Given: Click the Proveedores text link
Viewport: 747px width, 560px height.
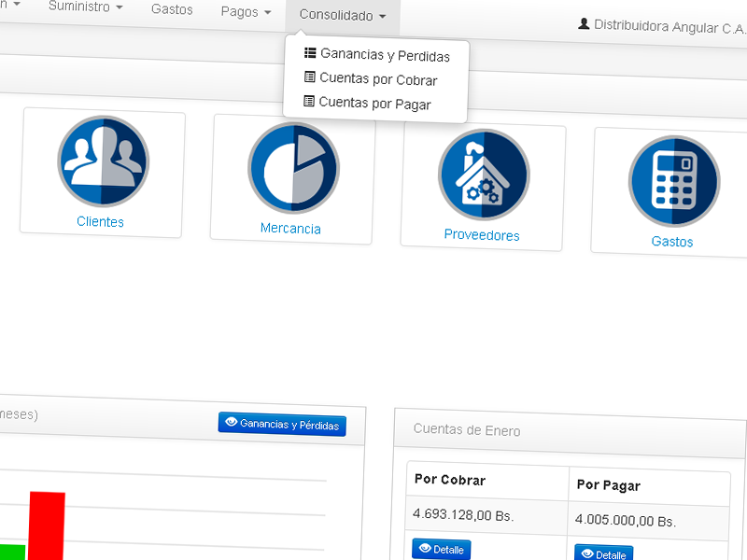Looking at the screenshot, I should pos(482,235).
